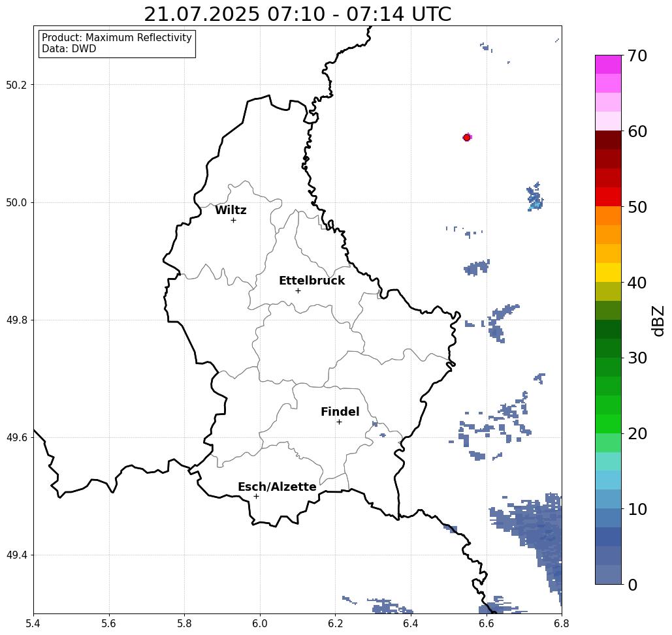Click the radar echo cell near 50.0 latitude east

[x=535, y=197]
